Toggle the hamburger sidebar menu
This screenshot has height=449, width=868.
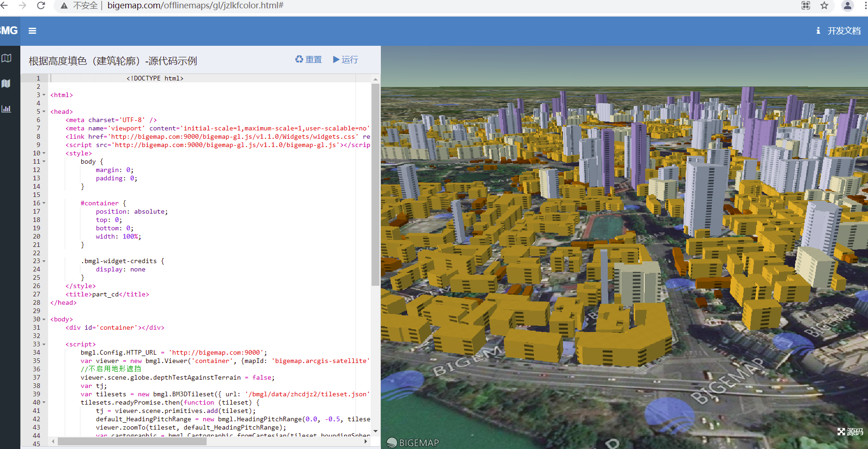(x=32, y=31)
